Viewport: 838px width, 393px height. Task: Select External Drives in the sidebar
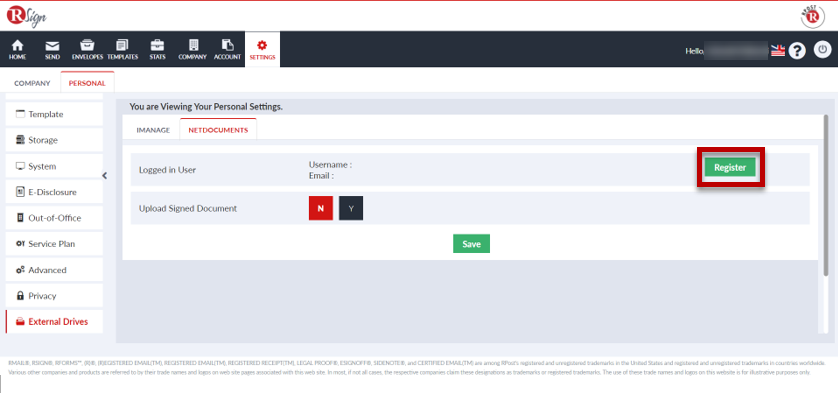(x=54, y=322)
